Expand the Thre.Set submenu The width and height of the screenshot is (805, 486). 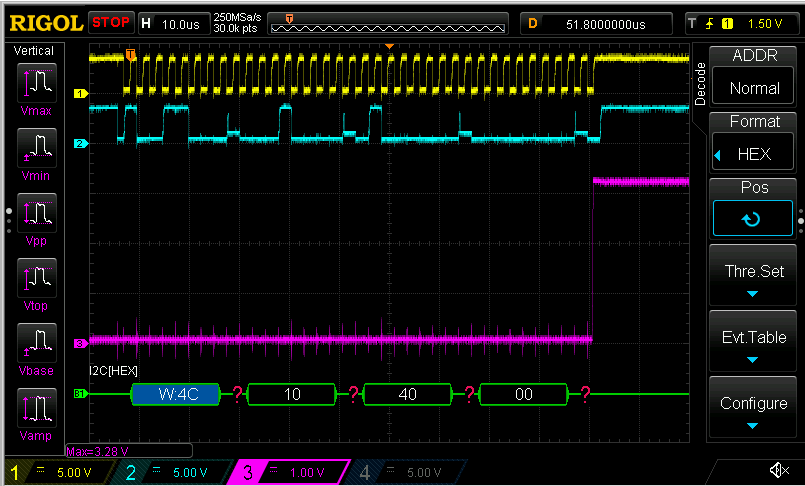[x=753, y=279]
